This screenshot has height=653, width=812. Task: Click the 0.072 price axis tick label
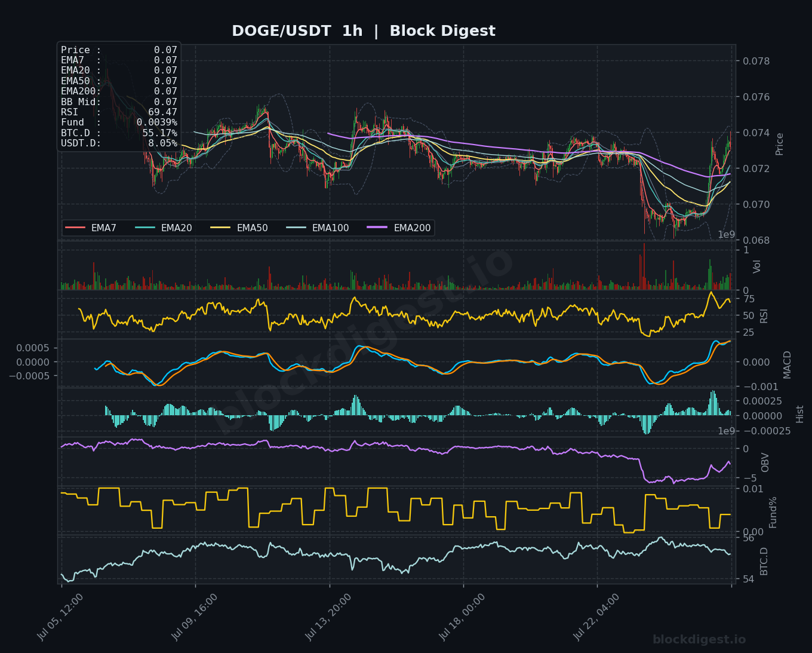point(756,168)
